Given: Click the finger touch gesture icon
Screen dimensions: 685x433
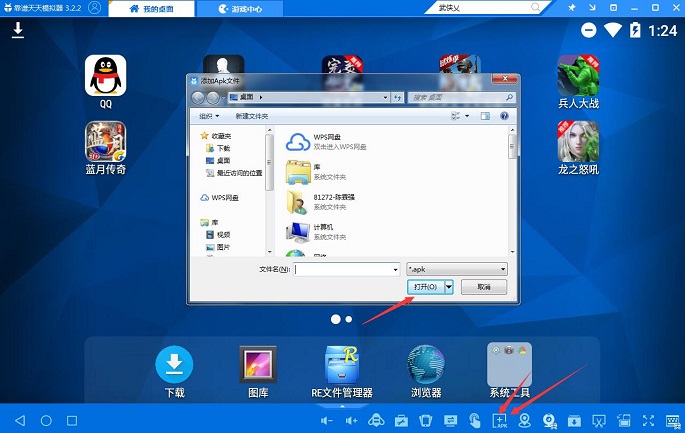Looking at the screenshot, I should tap(475, 421).
